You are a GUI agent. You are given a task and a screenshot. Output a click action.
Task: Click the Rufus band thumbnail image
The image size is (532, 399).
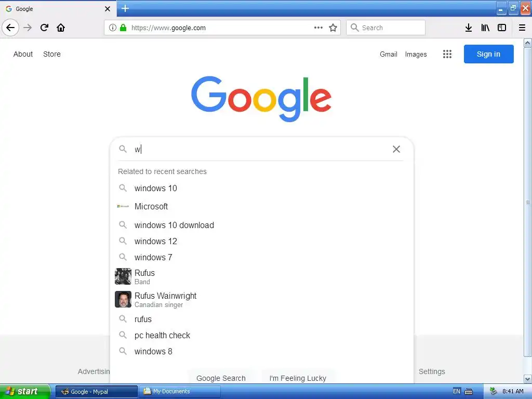(123, 276)
